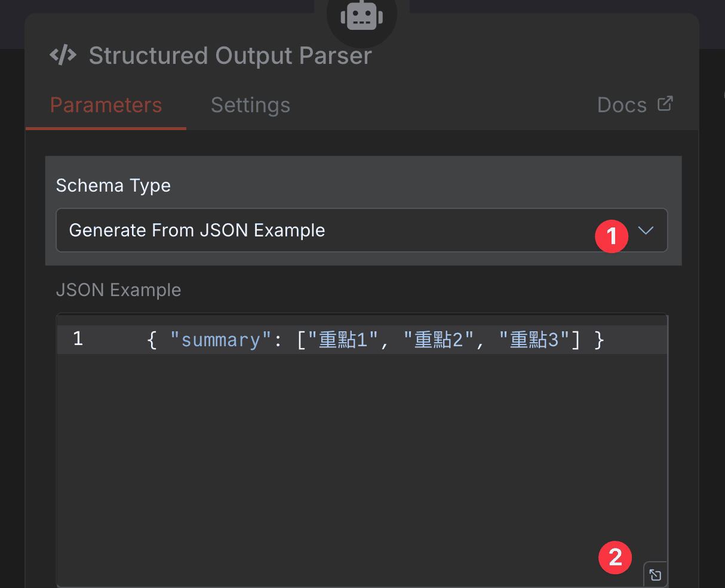The width and height of the screenshot is (725, 588).
Task: Click the Structured Output Parser title
Action: [230, 55]
